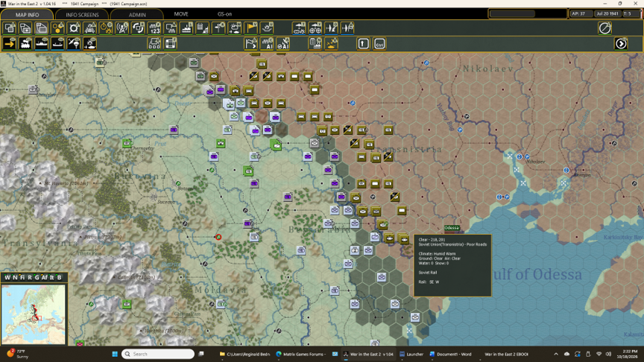Toggle the Af filter above minimap

tap(45, 277)
